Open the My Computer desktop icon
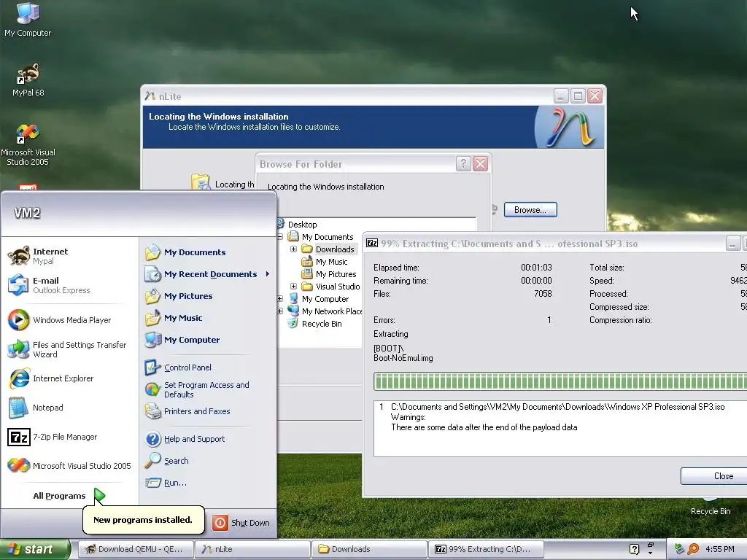747x560 pixels. (x=28, y=19)
